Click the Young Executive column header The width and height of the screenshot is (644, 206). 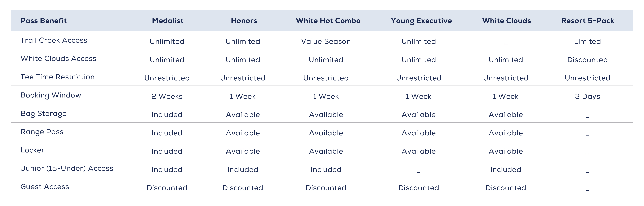[421, 21]
